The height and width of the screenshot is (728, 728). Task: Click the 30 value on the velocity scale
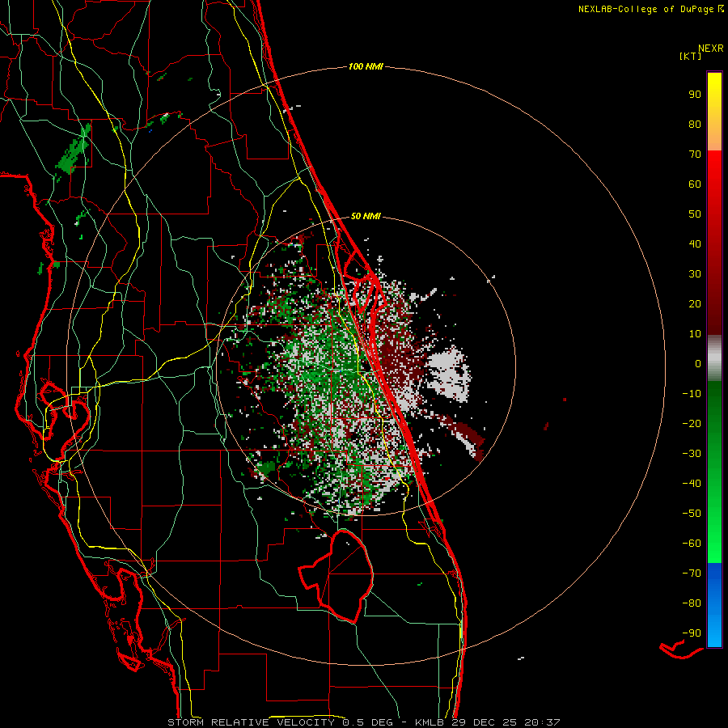pos(695,274)
